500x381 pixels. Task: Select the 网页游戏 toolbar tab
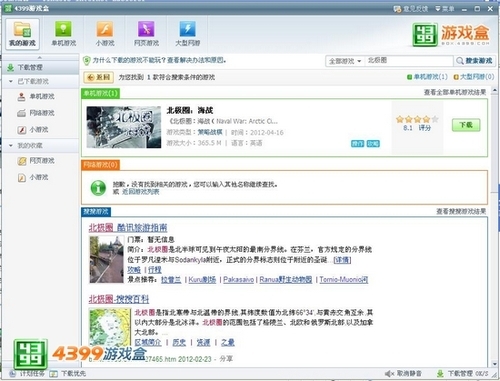146,34
